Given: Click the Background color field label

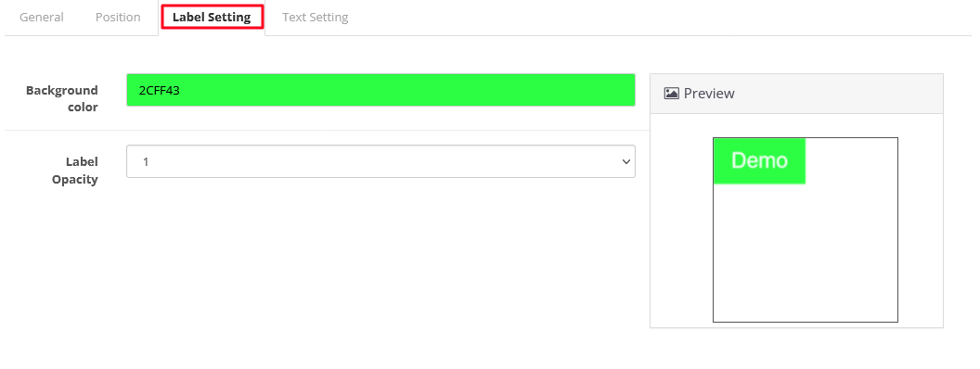Looking at the screenshot, I should coord(62,98).
